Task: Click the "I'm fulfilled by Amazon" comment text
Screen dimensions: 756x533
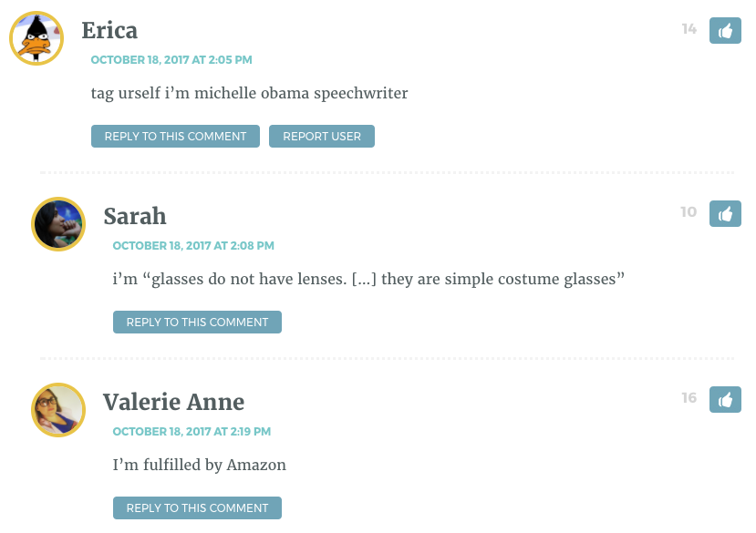Action: pos(199,465)
